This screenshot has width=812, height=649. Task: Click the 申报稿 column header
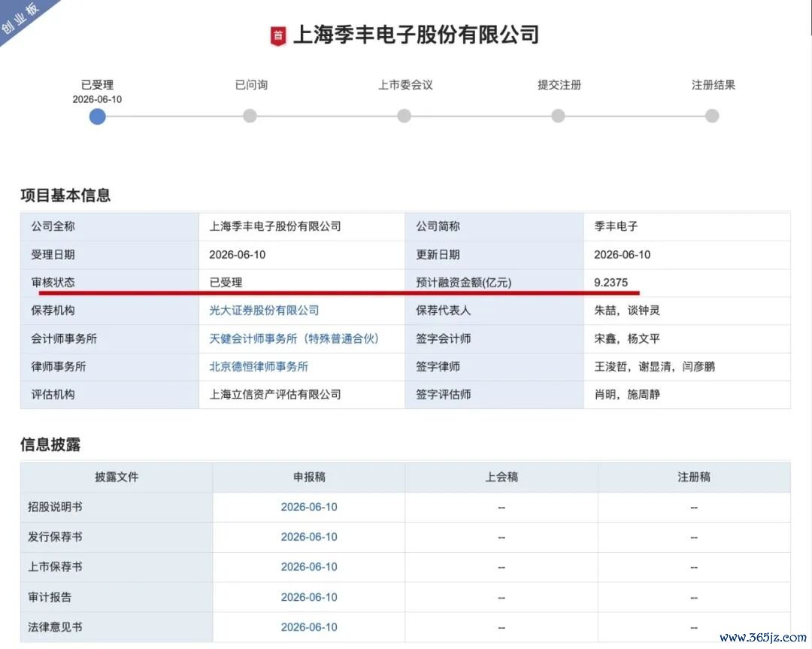[x=309, y=477]
